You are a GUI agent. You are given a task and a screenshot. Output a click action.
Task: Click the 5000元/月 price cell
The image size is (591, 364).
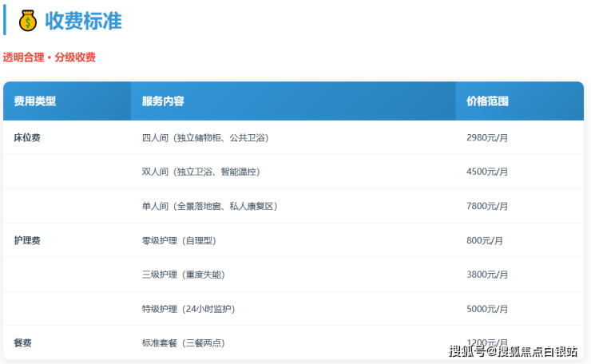(x=487, y=309)
